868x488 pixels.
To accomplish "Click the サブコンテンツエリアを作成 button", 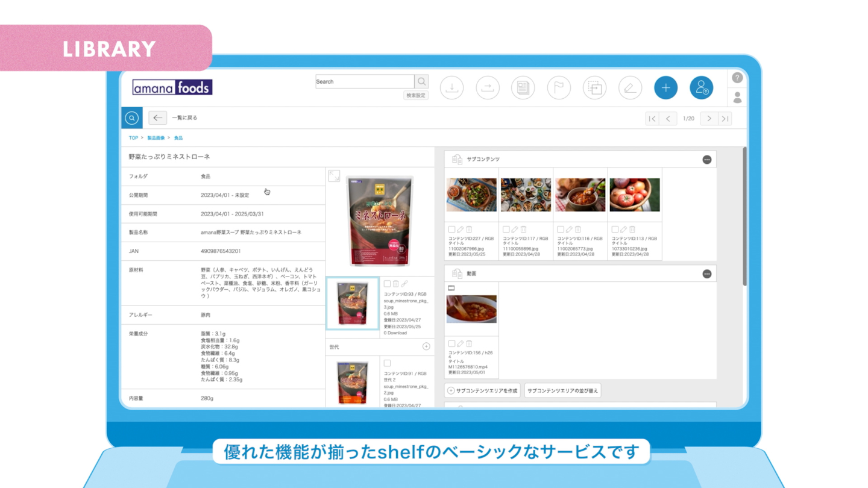I will click(482, 390).
